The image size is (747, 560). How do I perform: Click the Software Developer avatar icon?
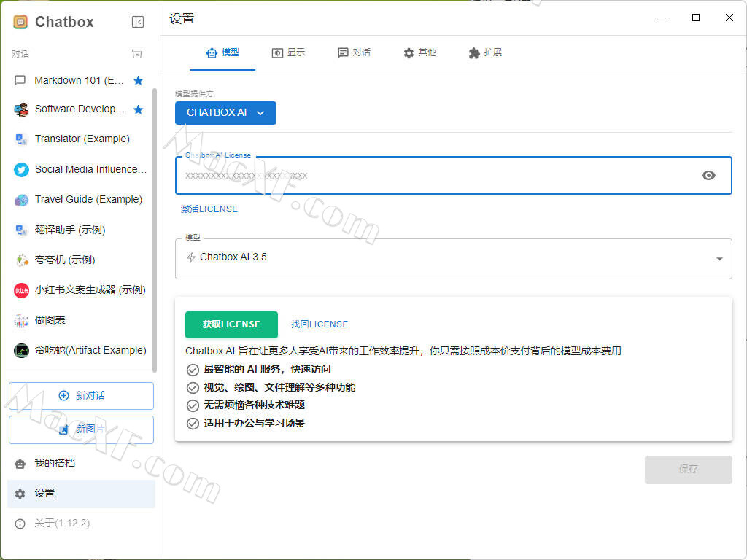coord(21,110)
